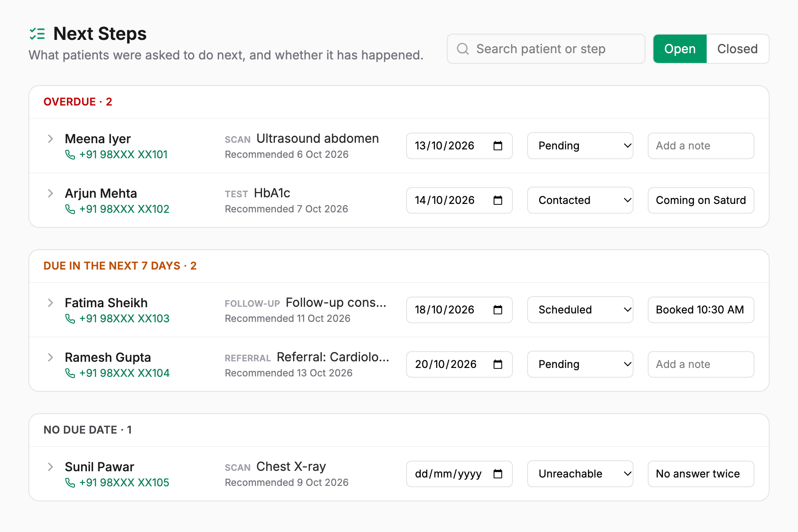798x532 pixels.
Task: Click phone icon beside Fatima Sheikh's number
Action: pyautogui.click(x=70, y=319)
